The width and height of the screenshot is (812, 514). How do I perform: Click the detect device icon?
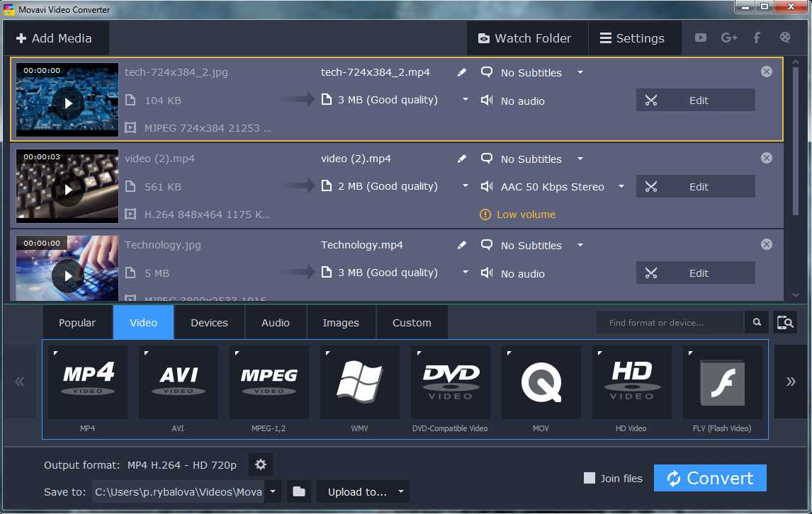tap(785, 323)
